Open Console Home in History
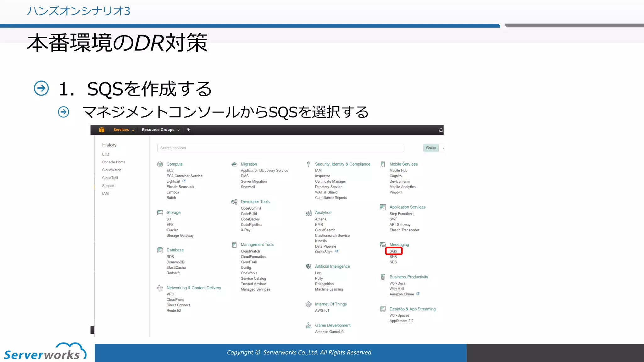Image resolution: width=644 pixels, height=362 pixels. [x=114, y=162]
